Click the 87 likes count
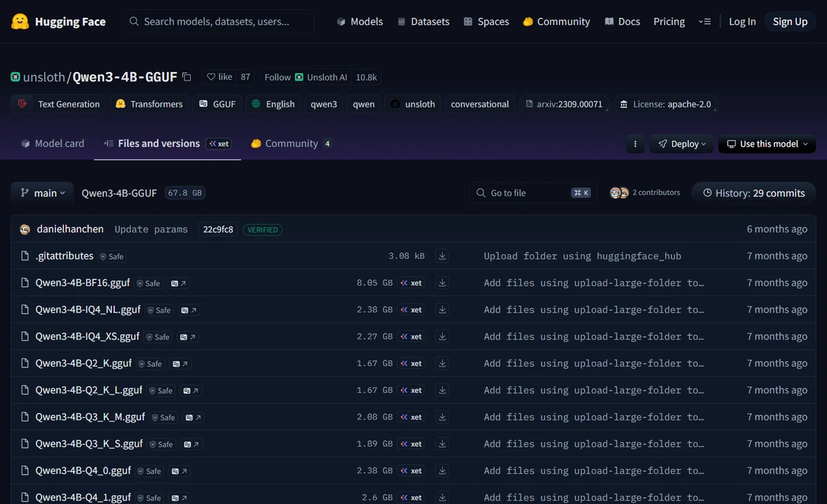This screenshot has width=827, height=504. point(245,77)
